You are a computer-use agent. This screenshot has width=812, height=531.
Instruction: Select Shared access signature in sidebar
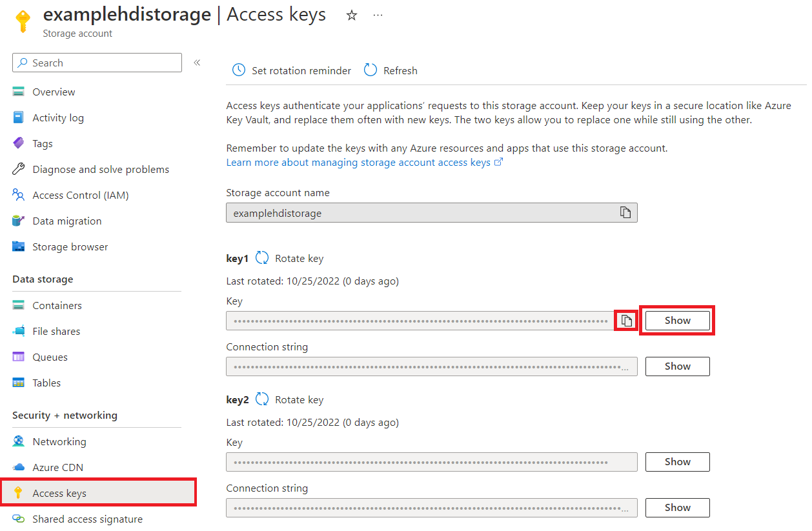click(x=87, y=519)
